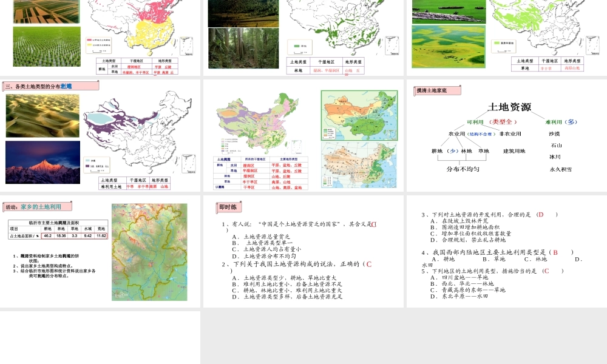This screenshot has height=364, width=607.
Task: Click option 'C. 土地资源人均占有量小'
Action: click(266, 249)
